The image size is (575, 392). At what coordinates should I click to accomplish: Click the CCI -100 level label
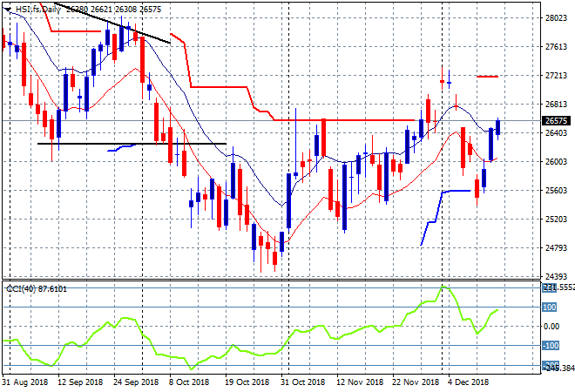[551, 346]
